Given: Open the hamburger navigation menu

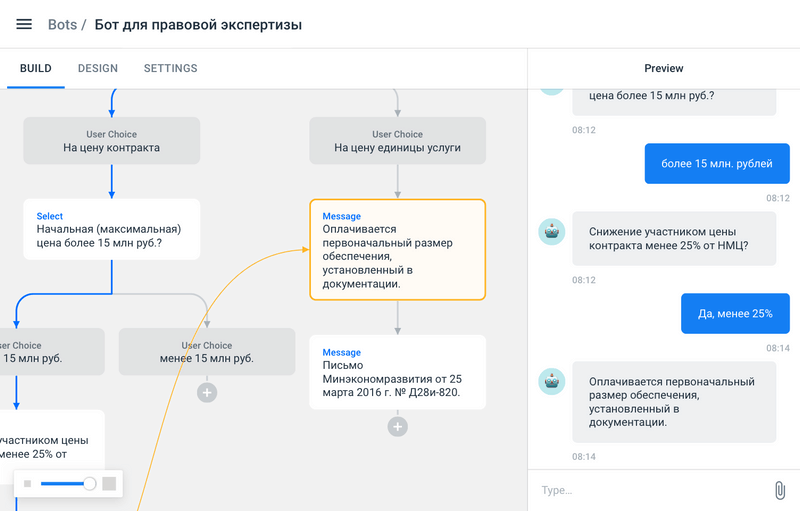Looking at the screenshot, I should coord(24,24).
